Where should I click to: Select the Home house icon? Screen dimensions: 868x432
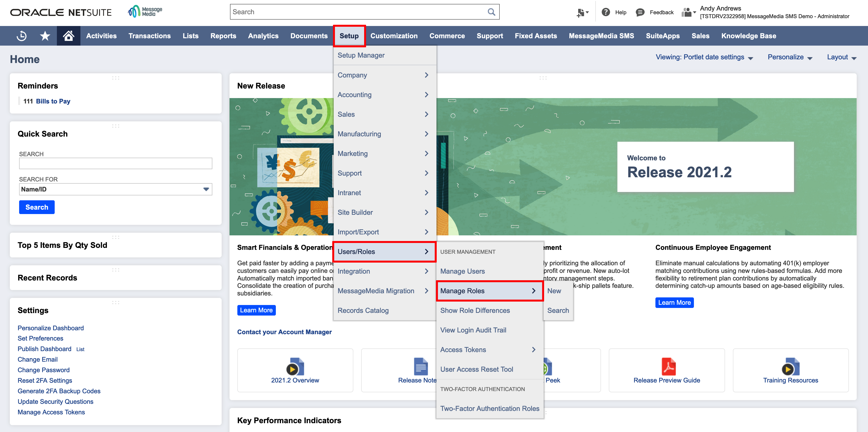(x=68, y=36)
